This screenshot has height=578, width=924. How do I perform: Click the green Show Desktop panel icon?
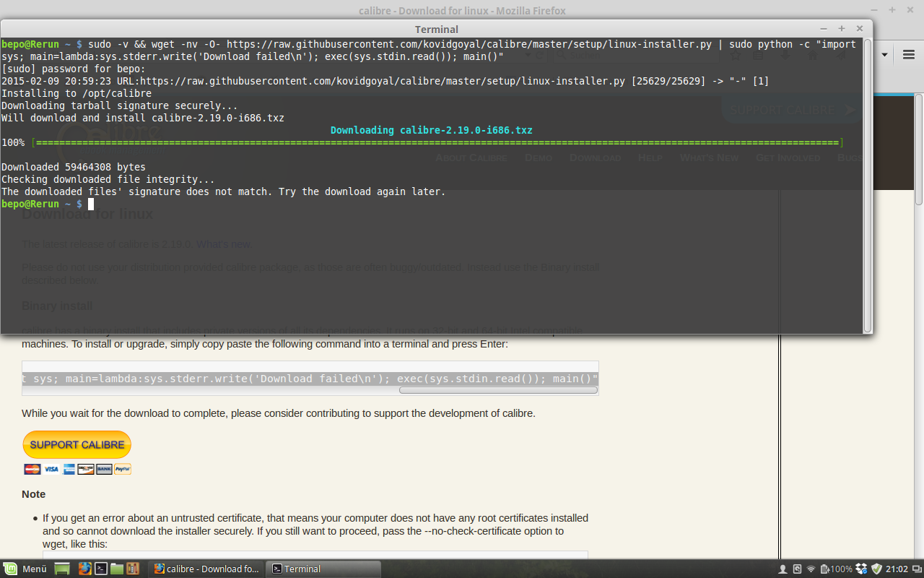tap(62, 569)
